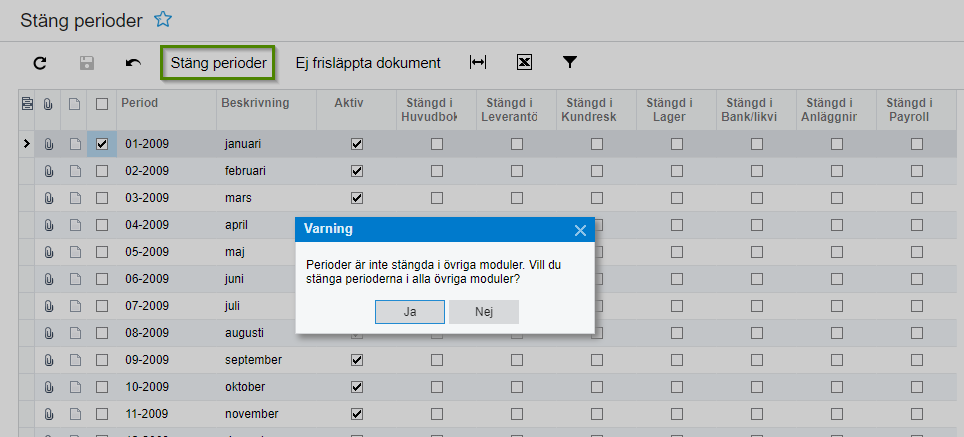The width and height of the screenshot is (964, 437).
Task: Sort by the Period column header
Action: coord(140,103)
